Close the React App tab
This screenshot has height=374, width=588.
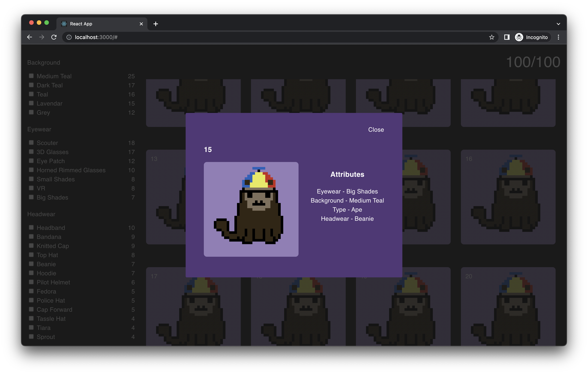click(x=141, y=24)
